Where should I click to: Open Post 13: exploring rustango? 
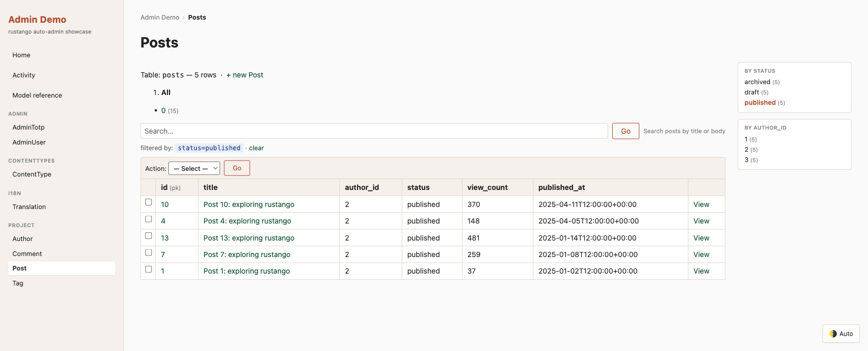coord(249,238)
